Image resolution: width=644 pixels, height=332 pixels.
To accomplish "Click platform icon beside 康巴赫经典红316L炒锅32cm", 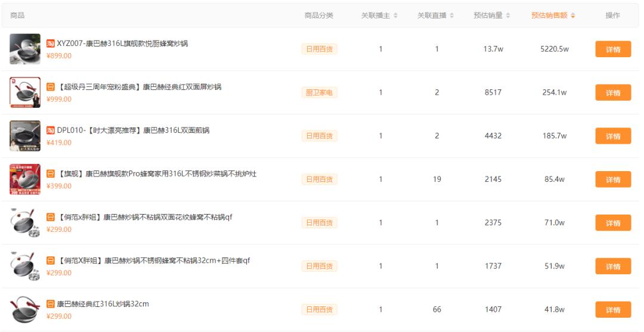I will [51, 305].
